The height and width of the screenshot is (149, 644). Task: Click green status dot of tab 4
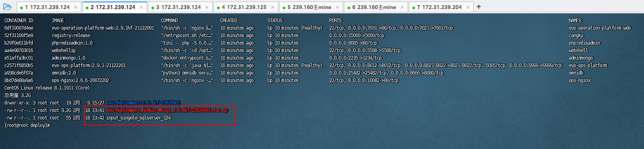click(218, 7)
